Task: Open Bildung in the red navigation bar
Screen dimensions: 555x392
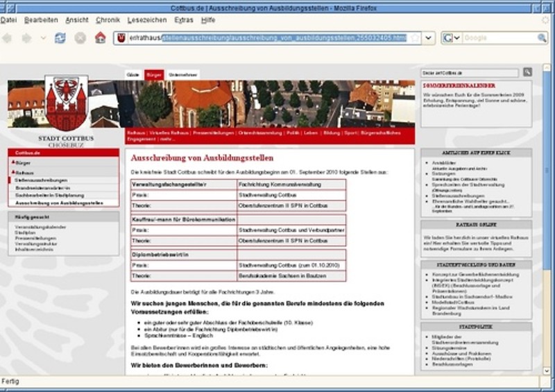Action: tap(332, 133)
